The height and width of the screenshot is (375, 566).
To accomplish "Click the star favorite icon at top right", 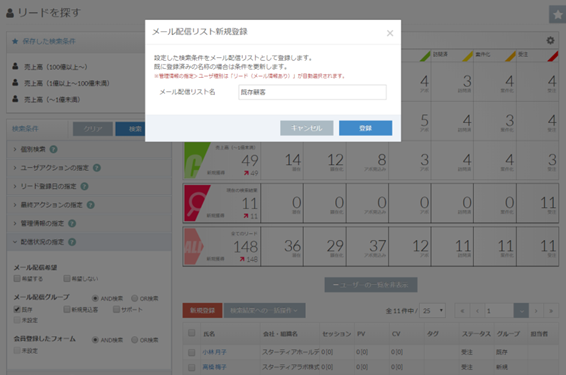I will click(x=558, y=15).
